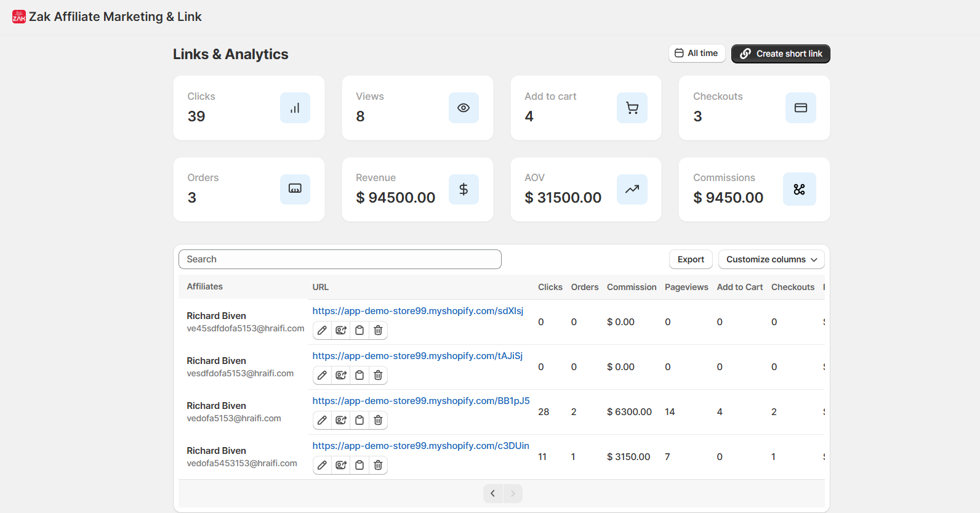
Task: Copy the c3DUin link via clipboard icon
Action: (x=359, y=465)
